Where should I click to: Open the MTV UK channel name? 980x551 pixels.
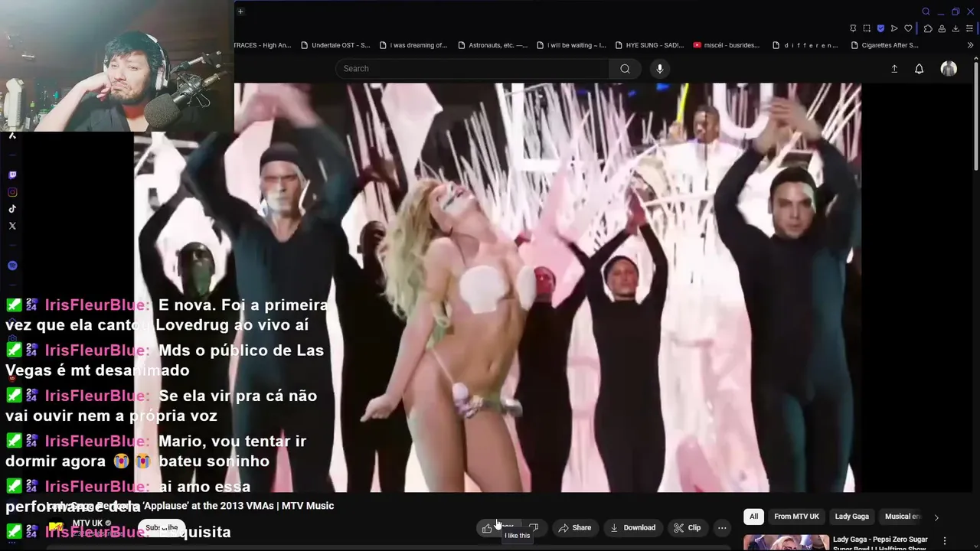[x=87, y=523]
